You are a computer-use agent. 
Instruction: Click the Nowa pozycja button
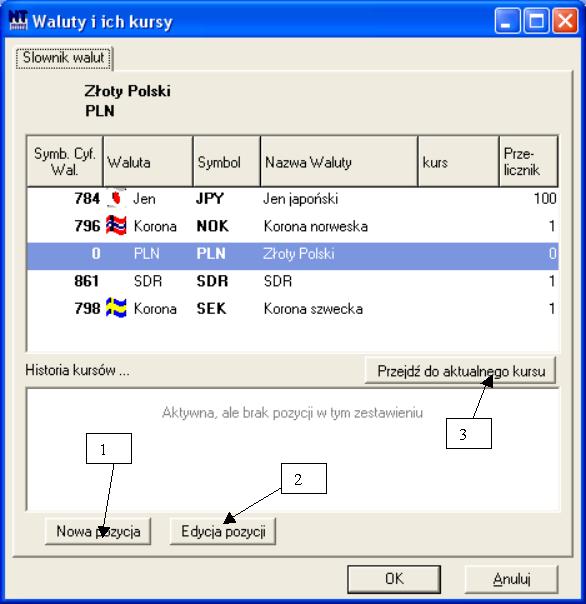tap(98, 532)
